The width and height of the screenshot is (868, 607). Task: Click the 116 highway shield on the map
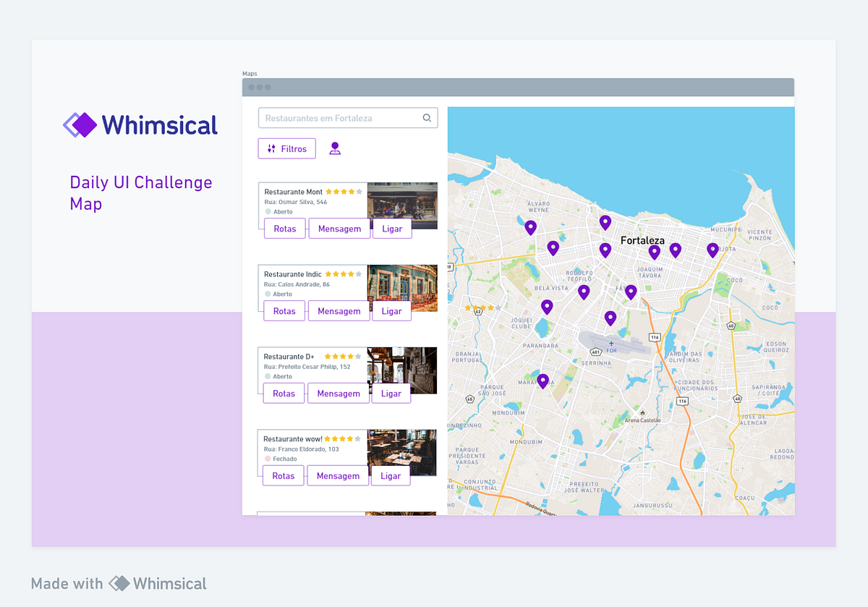tap(653, 336)
